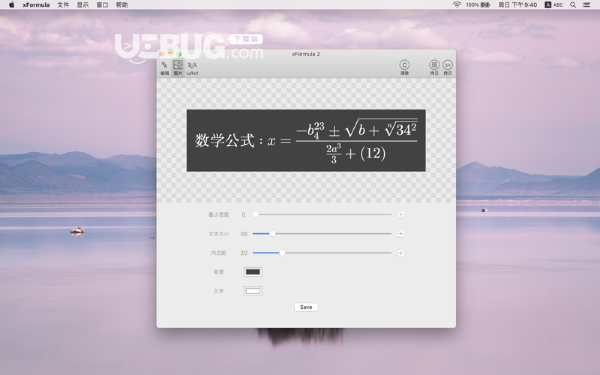Viewport: 600px width, 375px height.
Task: Click the text size value 38
Action: 244,234
